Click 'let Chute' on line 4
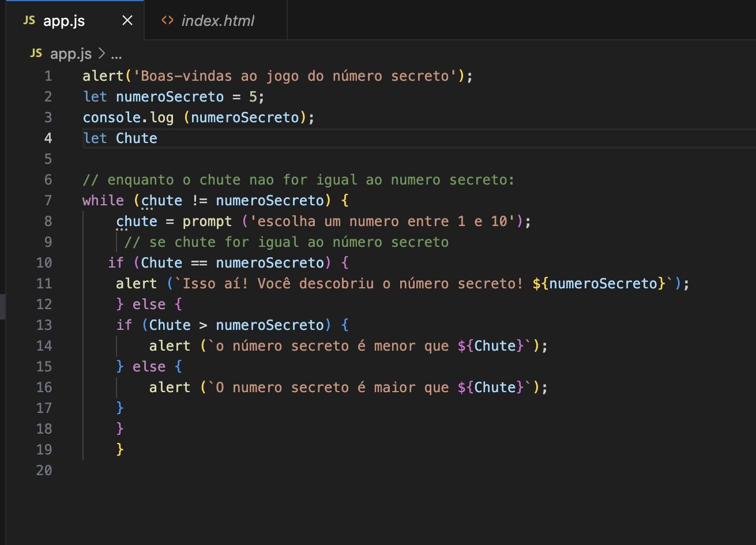This screenshot has width=756, height=545. (x=120, y=138)
